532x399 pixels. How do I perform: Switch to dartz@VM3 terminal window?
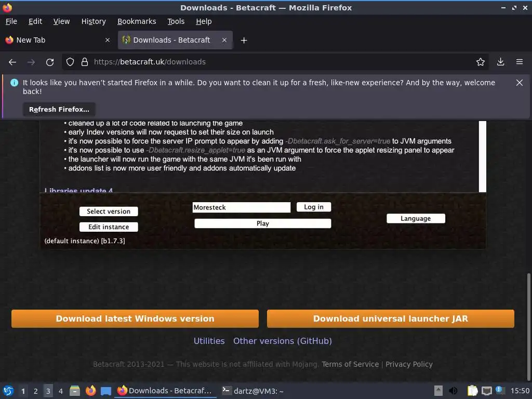253,391
